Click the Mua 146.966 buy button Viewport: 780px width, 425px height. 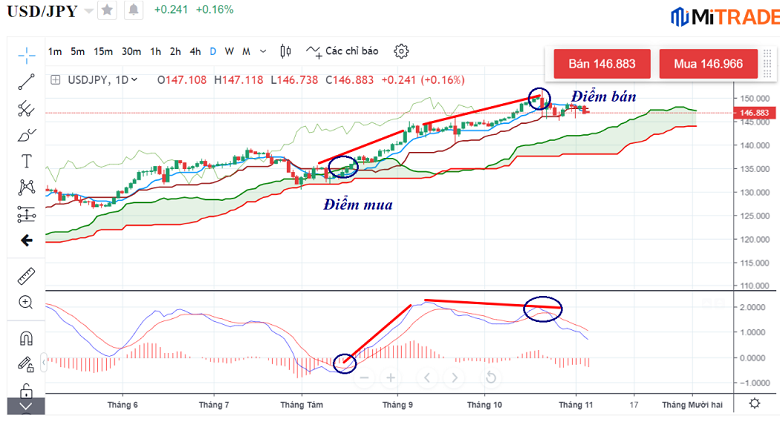pos(708,63)
